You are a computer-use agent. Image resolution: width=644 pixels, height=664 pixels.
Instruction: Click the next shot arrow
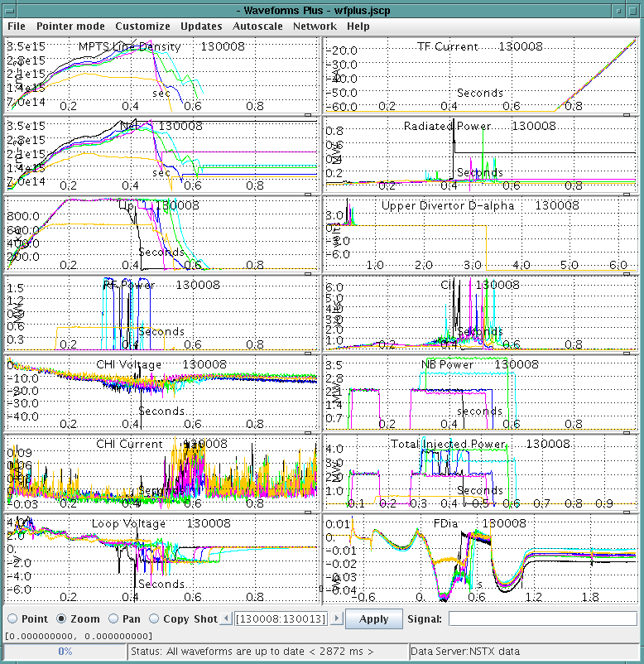tap(336, 618)
